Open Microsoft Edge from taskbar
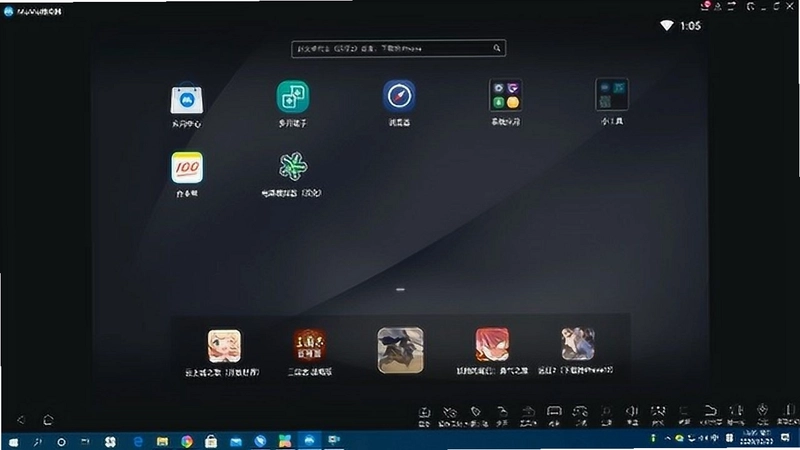 pyautogui.click(x=138, y=441)
